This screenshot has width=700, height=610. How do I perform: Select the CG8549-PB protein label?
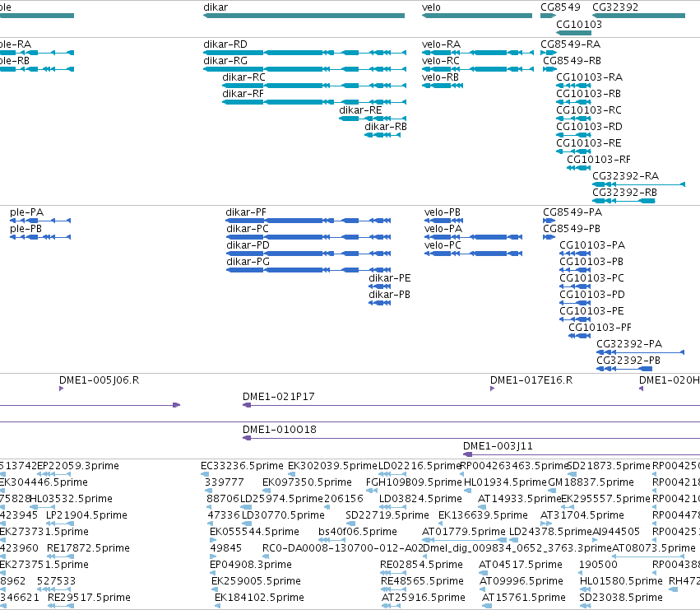[572, 229]
